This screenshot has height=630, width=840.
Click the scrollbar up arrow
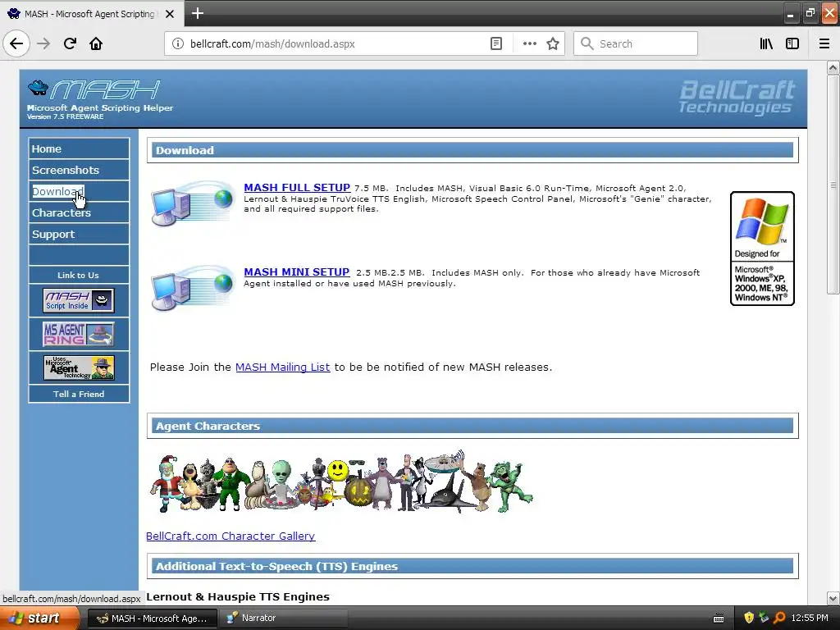pyautogui.click(x=833, y=67)
